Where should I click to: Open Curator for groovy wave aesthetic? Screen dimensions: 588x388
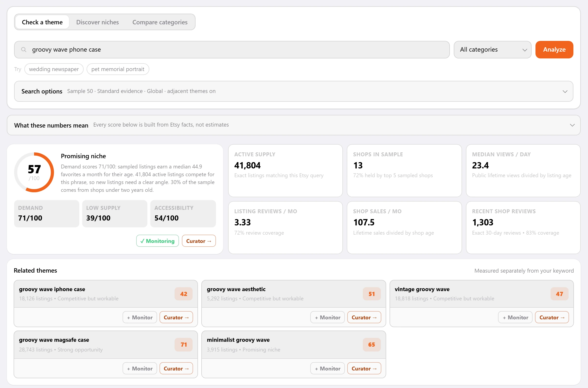pyautogui.click(x=364, y=317)
